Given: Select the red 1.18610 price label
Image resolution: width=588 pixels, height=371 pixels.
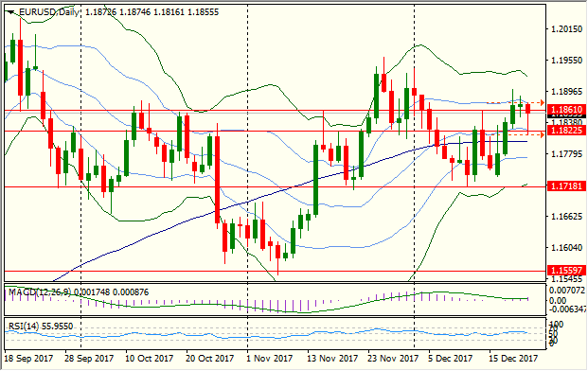Looking at the screenshot, I should [566, 110].
